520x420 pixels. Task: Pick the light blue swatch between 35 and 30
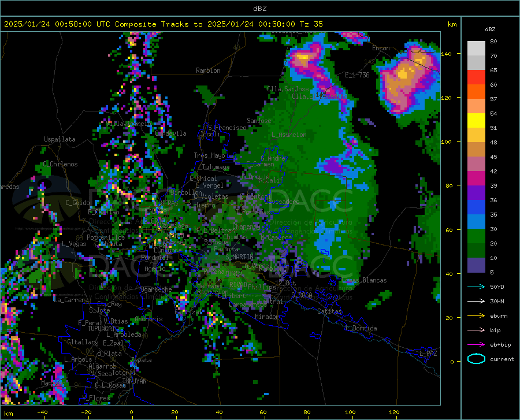[476, 222]
